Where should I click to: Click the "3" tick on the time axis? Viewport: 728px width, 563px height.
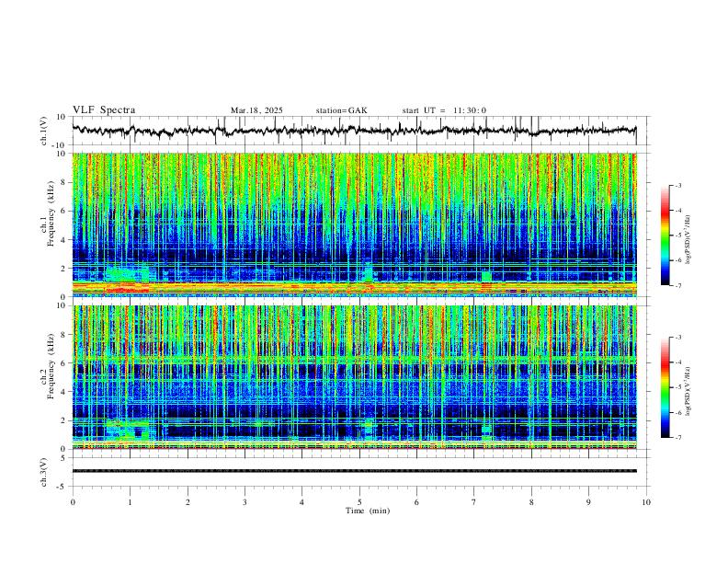click(245, 502)
